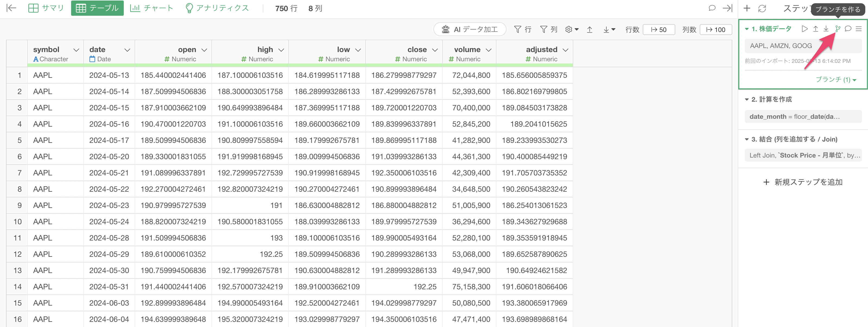Click the 750 行 row count label
This screenshot has height=327, width=868.
pyautogui.click(x=286, y=8)
